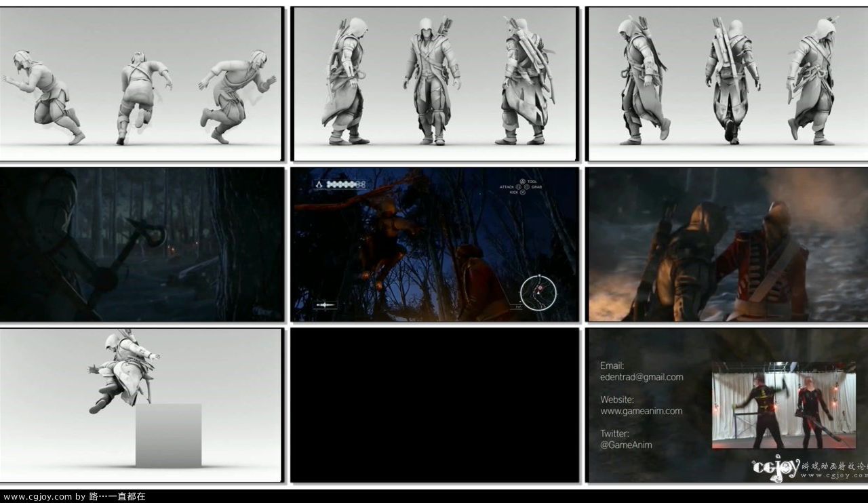The image size is (868, 503).
Task: Click the weapon indicator at HUD bottom-left
Action: pos(326,305)
